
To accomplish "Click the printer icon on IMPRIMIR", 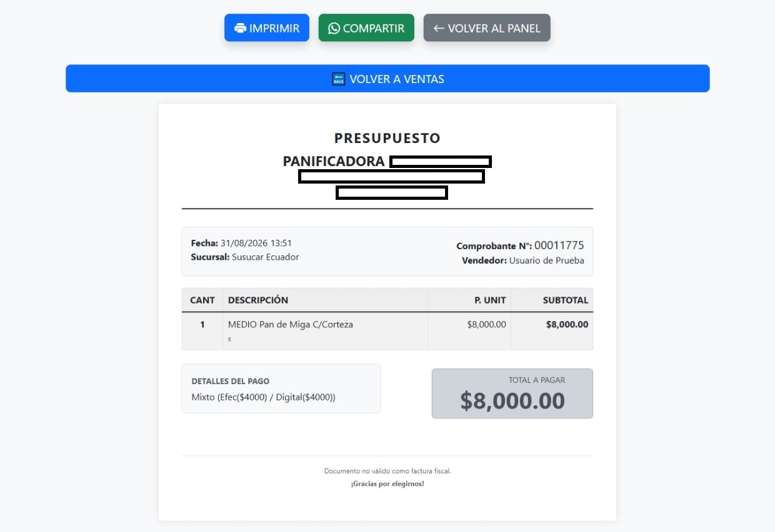I will point(240,28).
